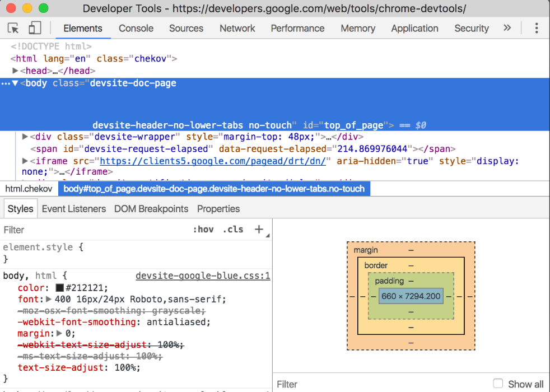The image size is (550, 392).
Task: Click the -webkit-font-smoothing: antialiased declaration
Action: click(x=114, y=322)
